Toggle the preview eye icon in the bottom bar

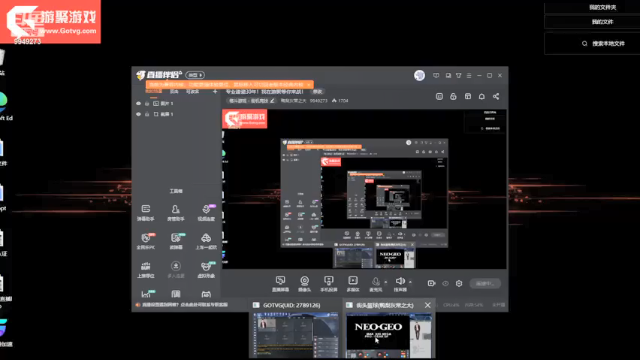pyautogui.click(x=445, y=283)
